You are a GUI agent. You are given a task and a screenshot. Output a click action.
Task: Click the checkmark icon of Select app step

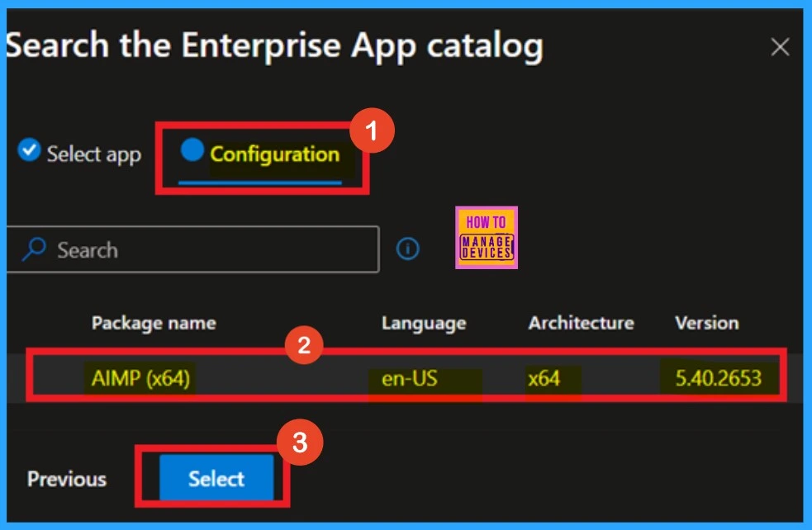[29, 150]
